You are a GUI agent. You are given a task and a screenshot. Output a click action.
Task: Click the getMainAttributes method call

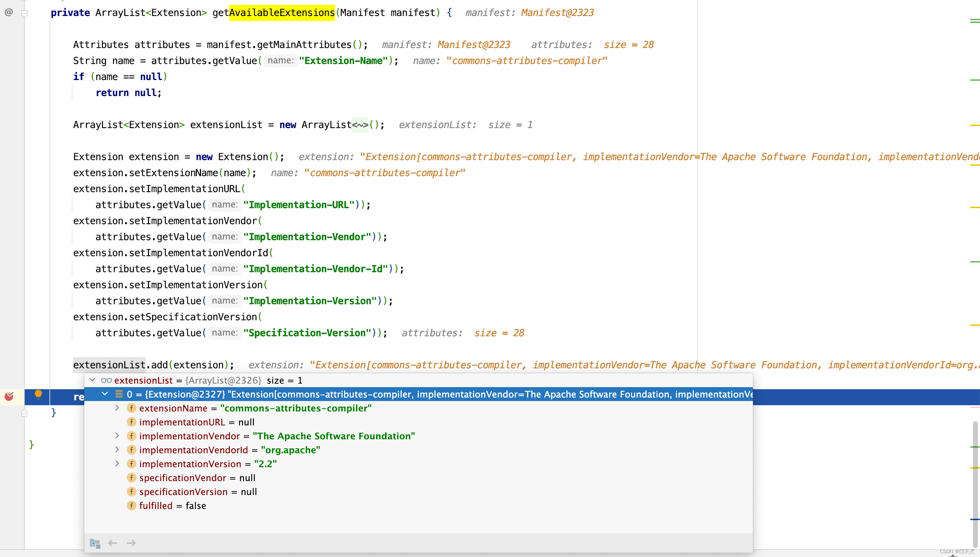[304, 45]
